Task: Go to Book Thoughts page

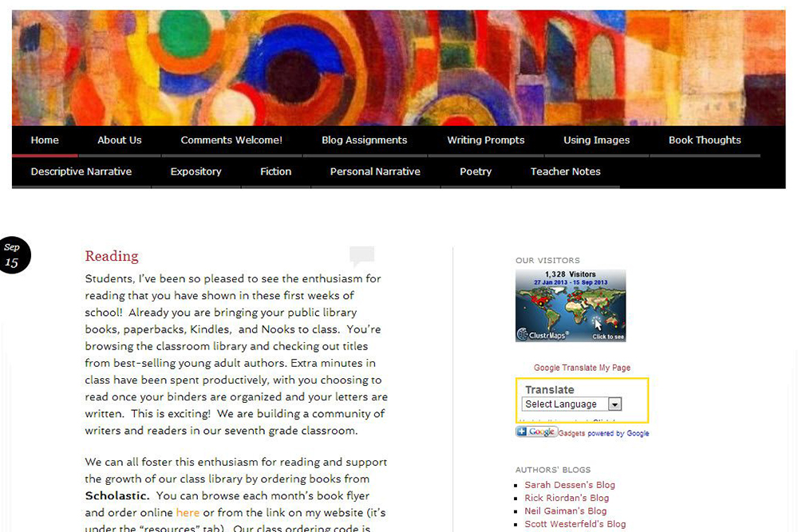Action: 705,140
